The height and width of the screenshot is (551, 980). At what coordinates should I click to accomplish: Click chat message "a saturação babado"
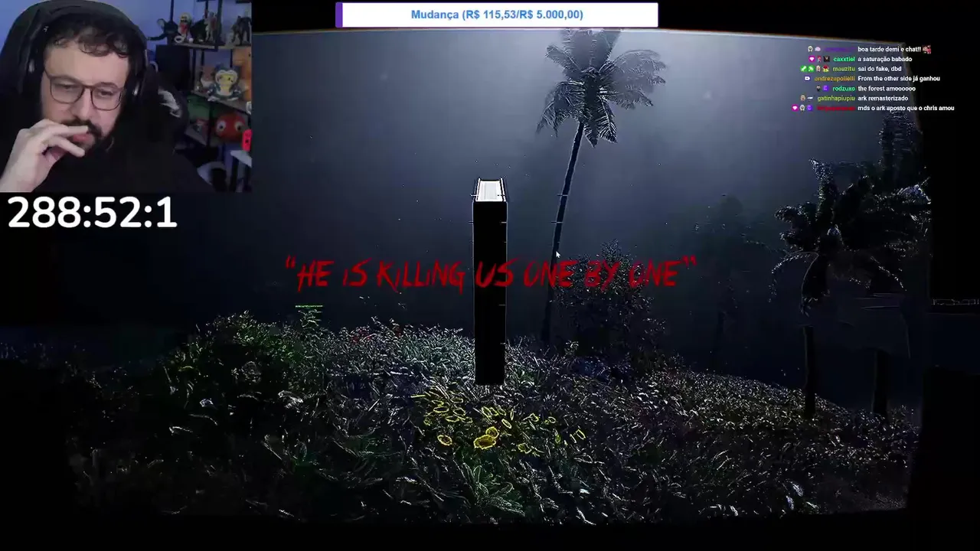pos(884,59)
